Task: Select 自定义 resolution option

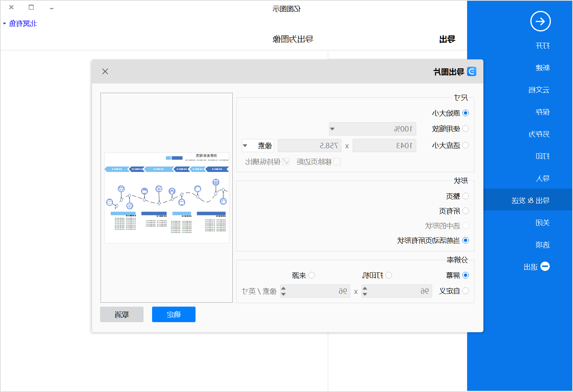Action: pyautogui.click(x=466, y=291)
